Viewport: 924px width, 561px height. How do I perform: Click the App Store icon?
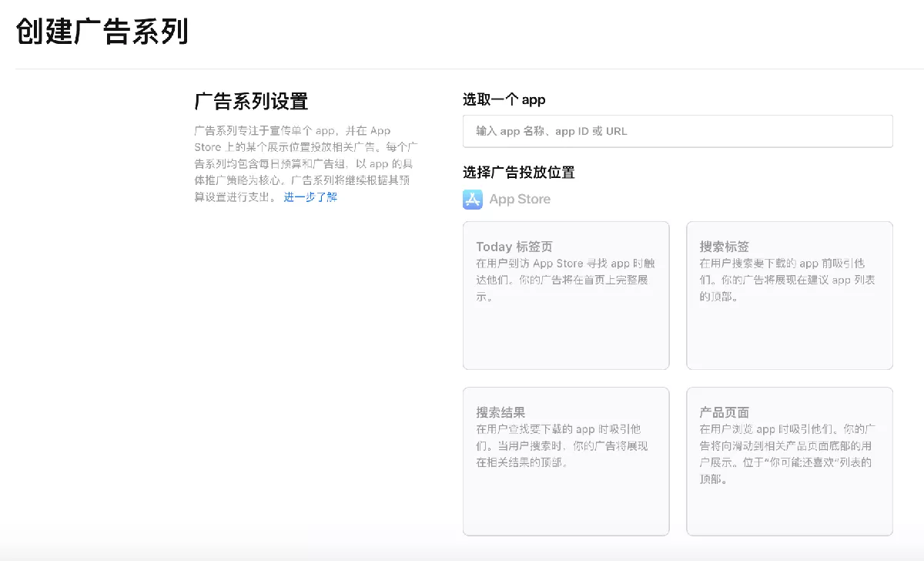[472, 200]
